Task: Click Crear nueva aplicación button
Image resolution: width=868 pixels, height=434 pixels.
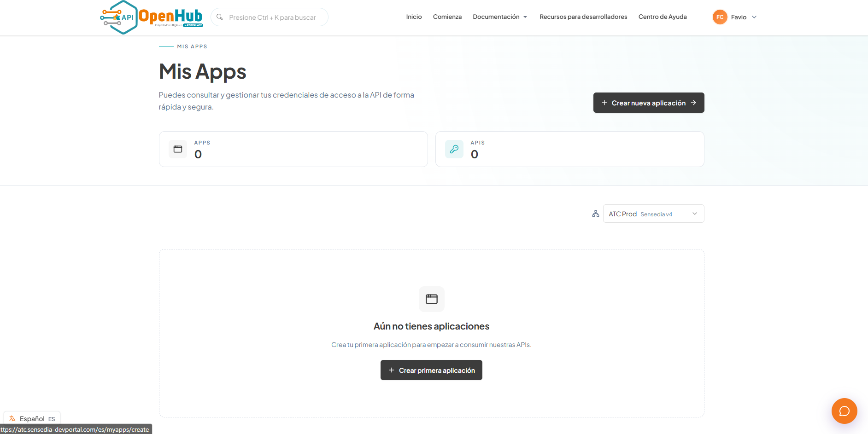Action: click(649, 103)
